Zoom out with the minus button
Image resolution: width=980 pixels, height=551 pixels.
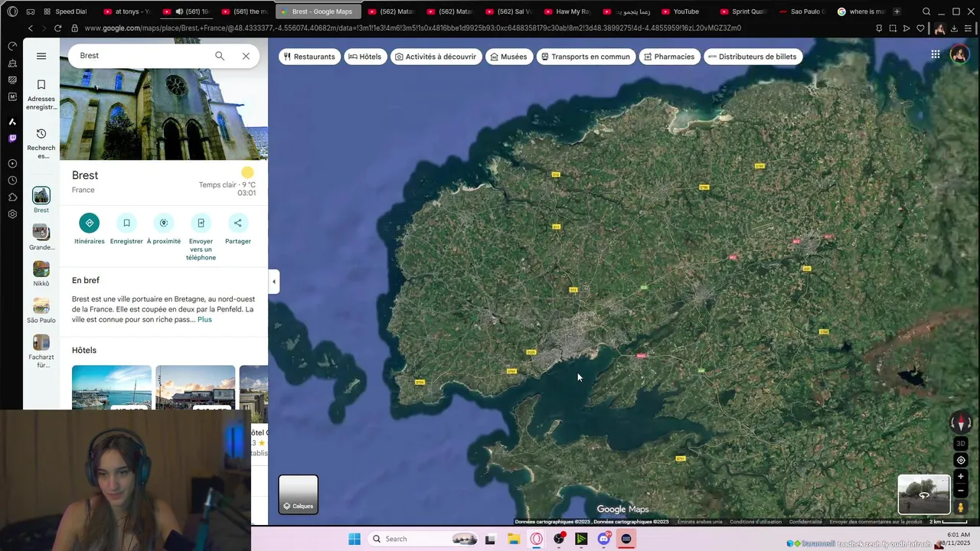tap(961, 490)
